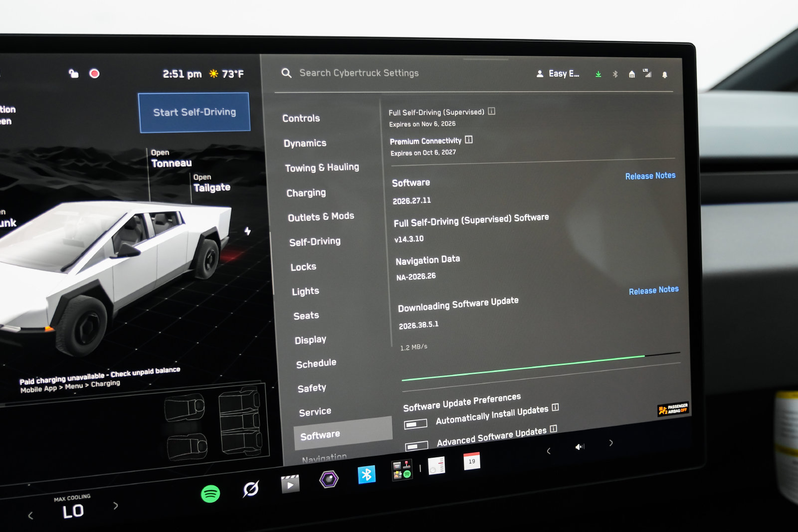The height and width of the screenshot is (532, 798).
Task: Open the Controls settings section
Action: [301, 119]
